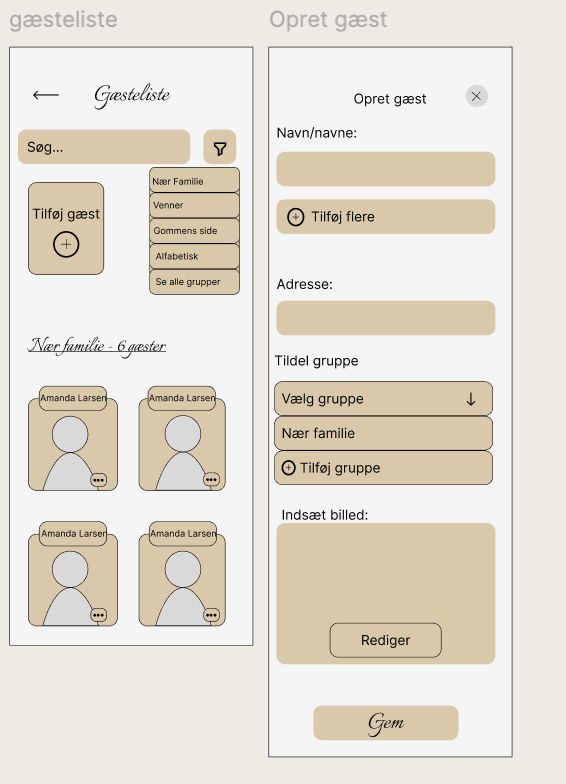Screen dimensions: 566x784
Task: Open the three-dot menu on bottom right guest card
Action: click(x=212, y=615)
